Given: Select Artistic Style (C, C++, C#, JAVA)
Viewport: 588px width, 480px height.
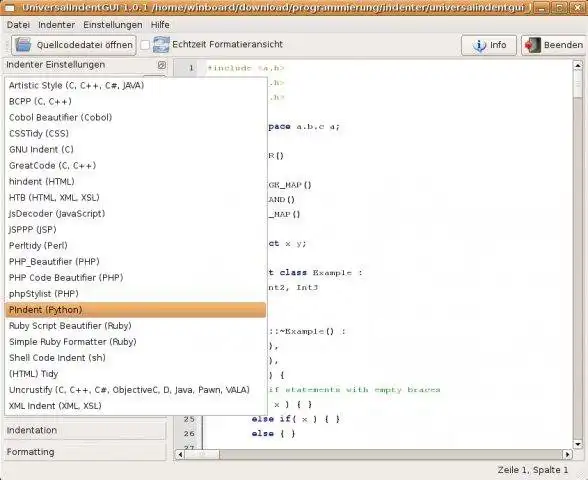Looking at the screenshot, I should [x=136, y=86].
